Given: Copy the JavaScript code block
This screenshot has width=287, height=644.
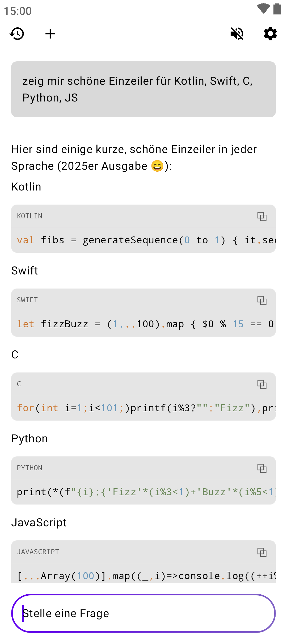Looking at the screenshot, I should click(262, 552).
